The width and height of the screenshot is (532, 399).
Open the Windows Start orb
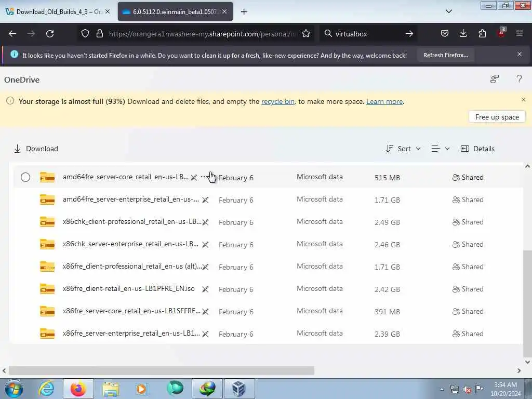pyautogui.click(x=14, y=389)
